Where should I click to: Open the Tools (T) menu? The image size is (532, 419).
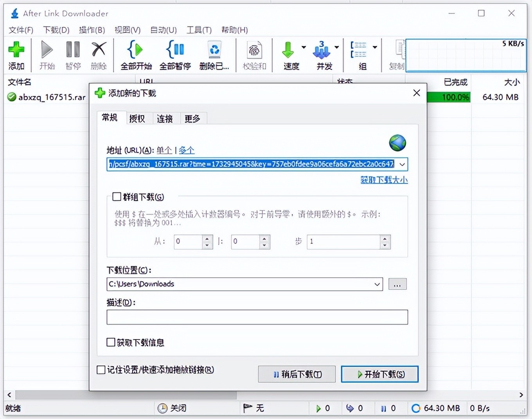199,30
